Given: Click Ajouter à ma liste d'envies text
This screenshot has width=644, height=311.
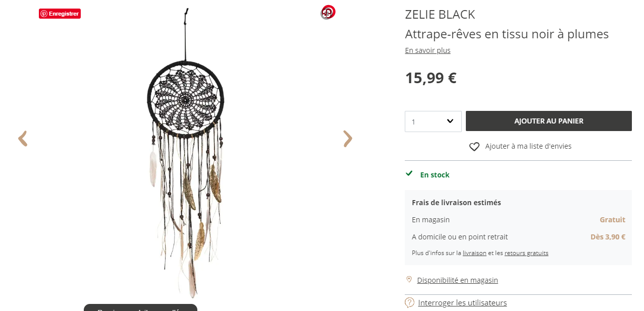Looking at the screenshot, I should [x=528, y=146].
